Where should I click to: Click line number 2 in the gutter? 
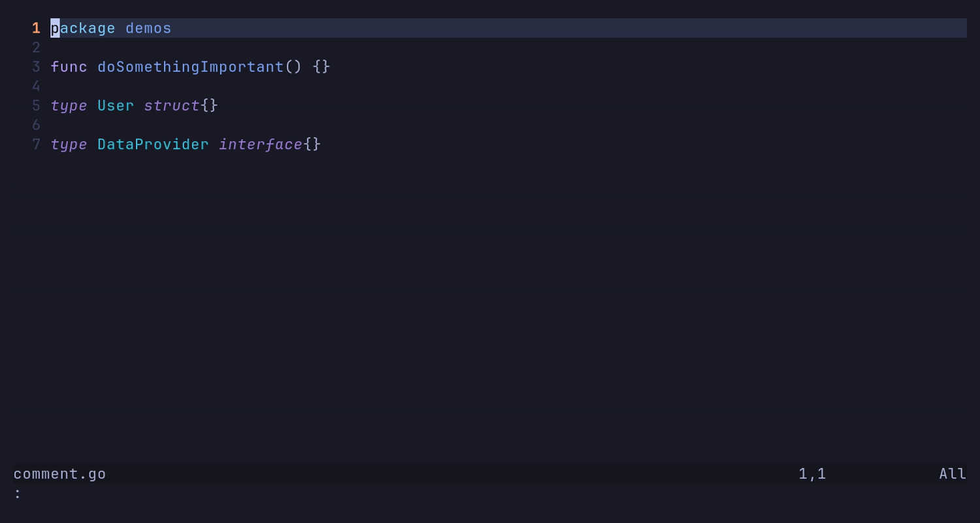(x=36, y=48)
